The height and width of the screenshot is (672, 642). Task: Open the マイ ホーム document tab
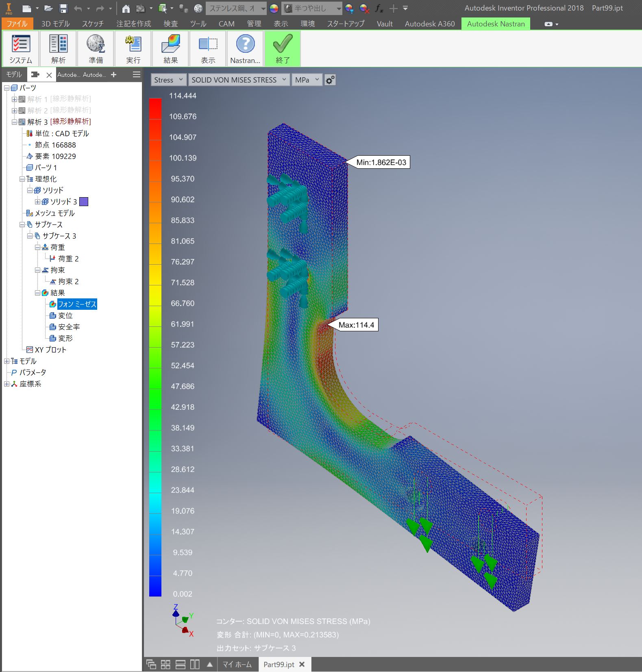click(237, 664)
